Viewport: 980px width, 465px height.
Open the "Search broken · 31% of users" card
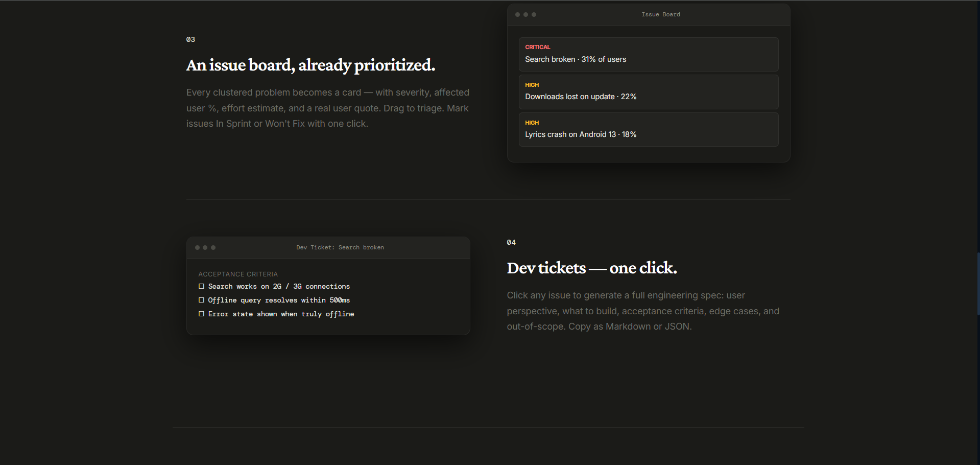point(648,55)
